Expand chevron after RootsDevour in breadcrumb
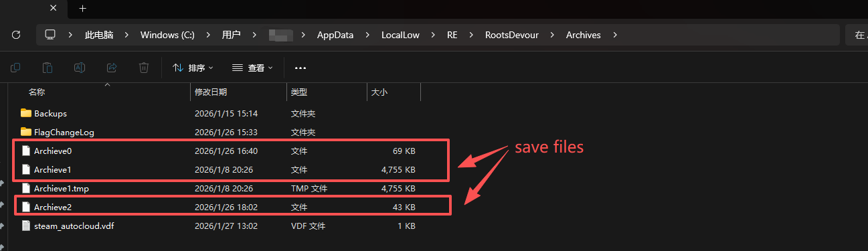The height and width of the screenshot is (251, 868). tap(553, 35)
